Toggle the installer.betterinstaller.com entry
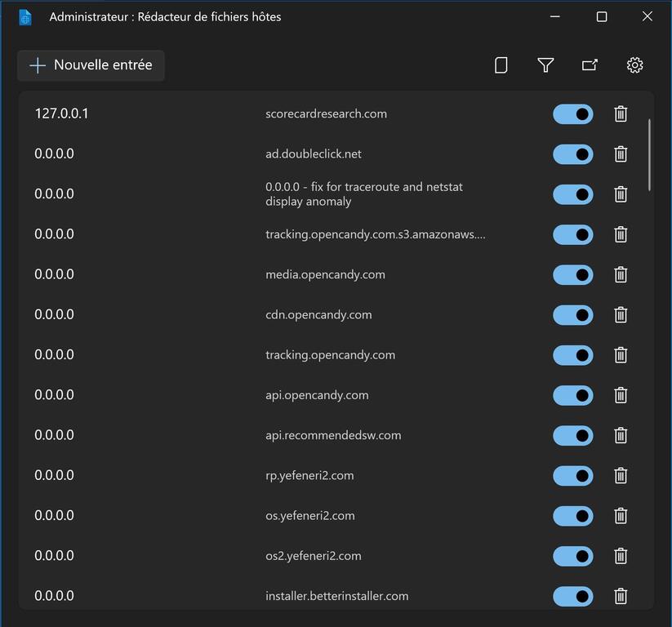 tap(573, 596)
